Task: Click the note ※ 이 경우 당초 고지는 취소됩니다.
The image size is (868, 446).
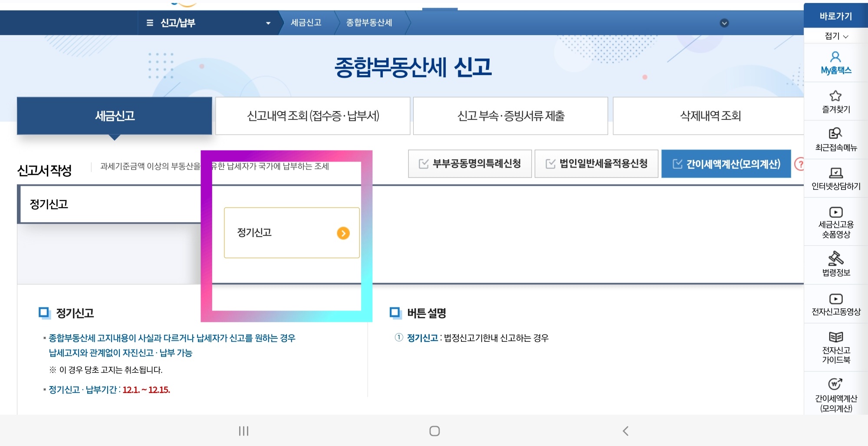Action: click(x=106, y=370)
